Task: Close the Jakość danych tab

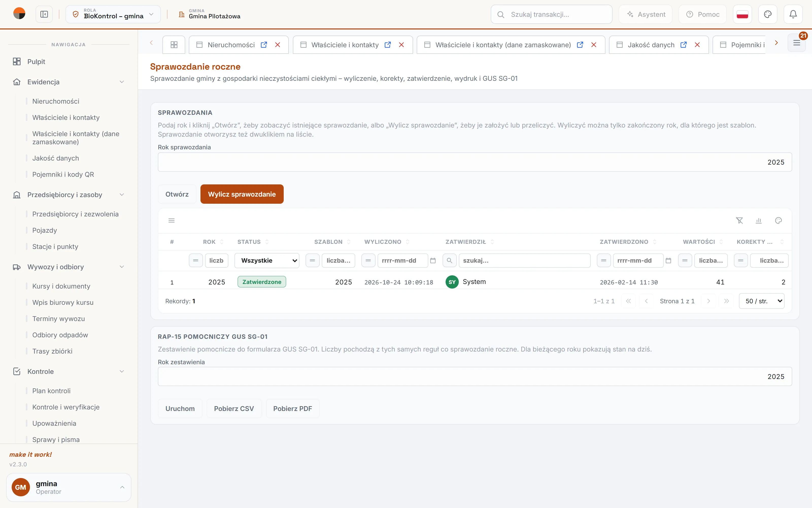Action: tap(697, 45)
